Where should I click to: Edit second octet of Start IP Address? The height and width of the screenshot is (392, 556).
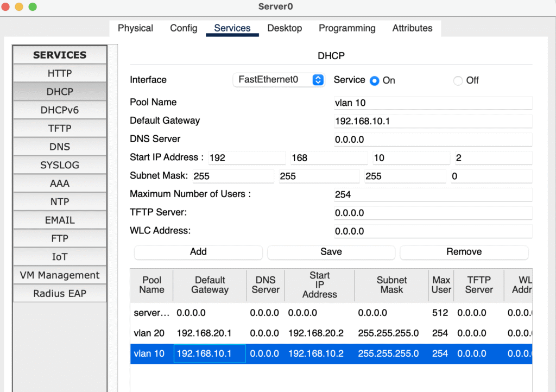(x=329, y=157)
